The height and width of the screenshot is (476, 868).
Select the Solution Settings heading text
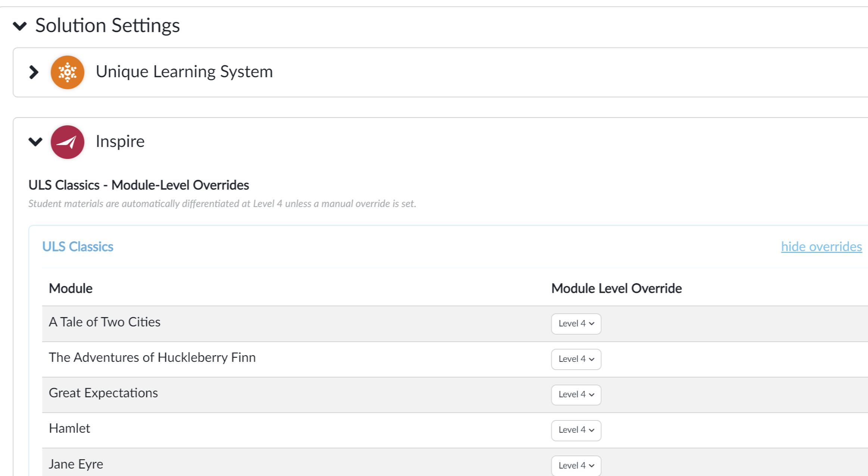(107, 26)
